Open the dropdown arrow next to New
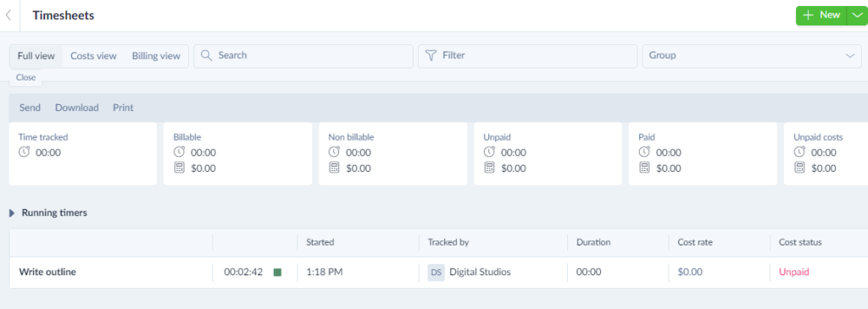Image resolution: width=868 pixels, height=309 pixels. point(857,15)
